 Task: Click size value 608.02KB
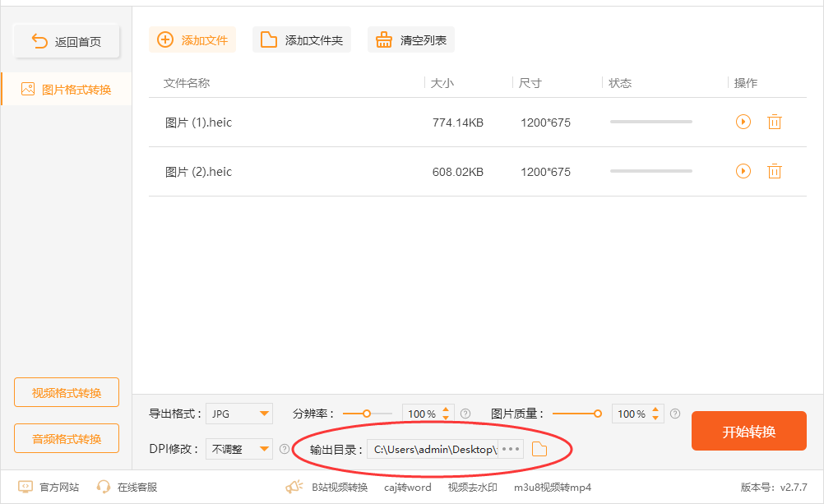pos(458,172)
